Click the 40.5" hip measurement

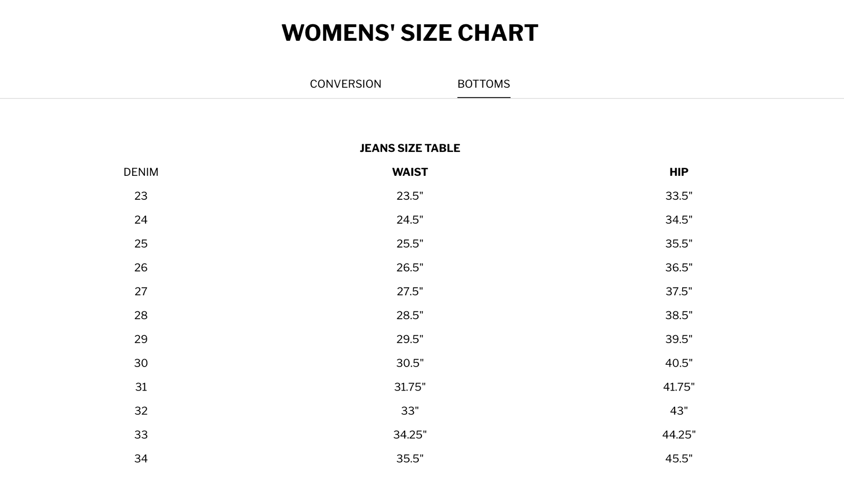tap(678, 363)
